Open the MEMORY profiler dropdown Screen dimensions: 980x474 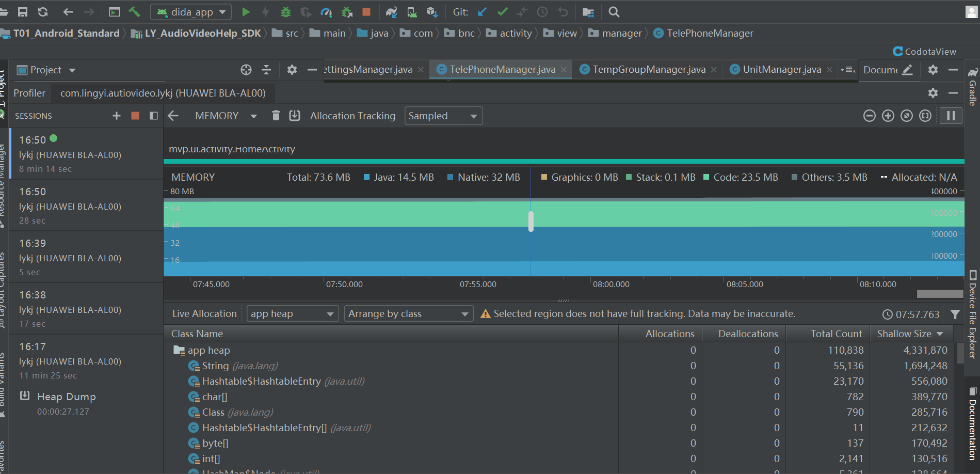[x=225, y=116]
